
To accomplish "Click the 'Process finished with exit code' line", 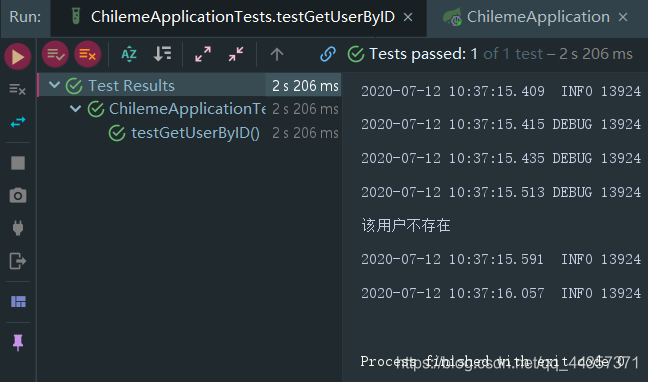I will tap(492, 361).
